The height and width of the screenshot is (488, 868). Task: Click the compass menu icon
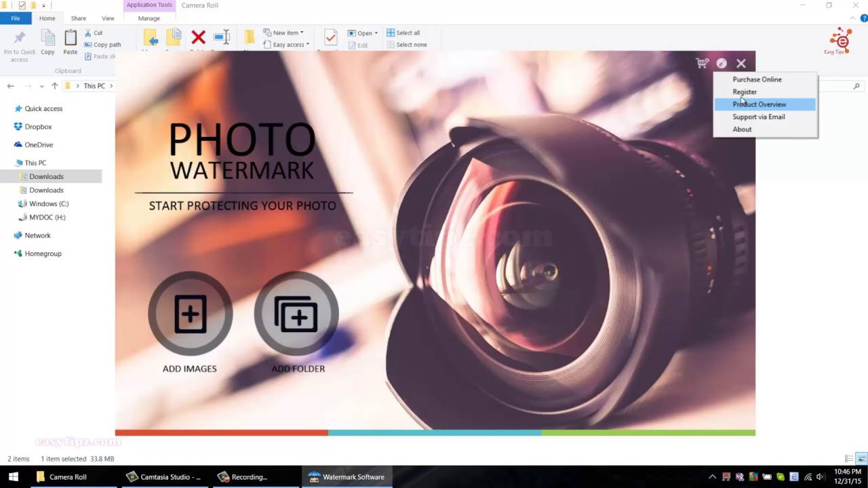tap(722, 63)
